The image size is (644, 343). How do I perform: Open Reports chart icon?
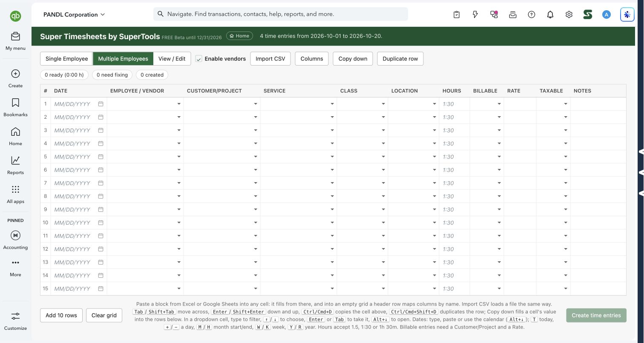15,160
